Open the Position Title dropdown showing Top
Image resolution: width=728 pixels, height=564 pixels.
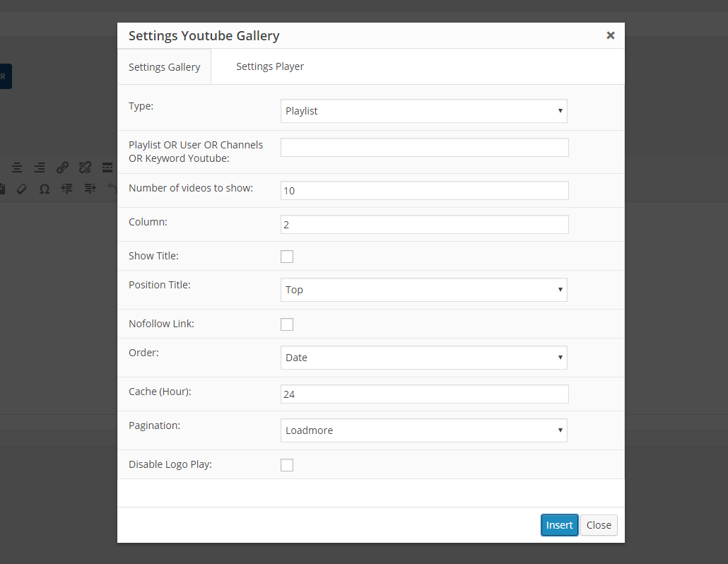click(x=424, y=290)
